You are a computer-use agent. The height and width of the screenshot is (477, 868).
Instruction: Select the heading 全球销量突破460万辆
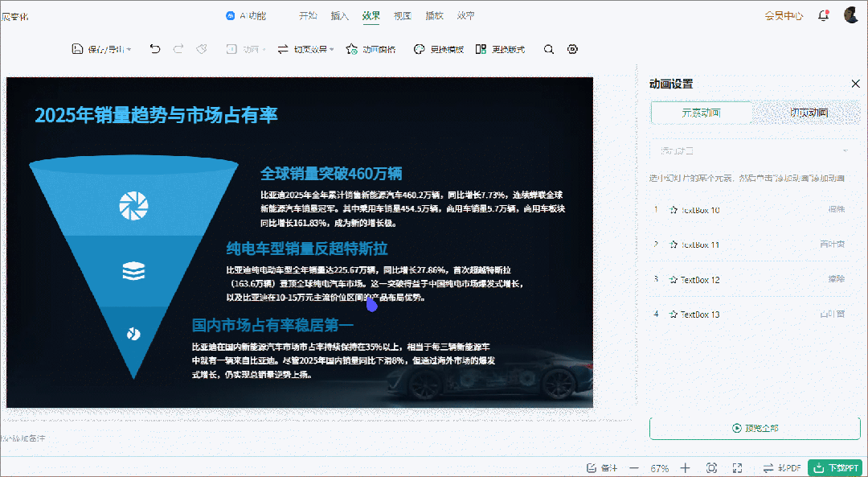pos(331,174)
